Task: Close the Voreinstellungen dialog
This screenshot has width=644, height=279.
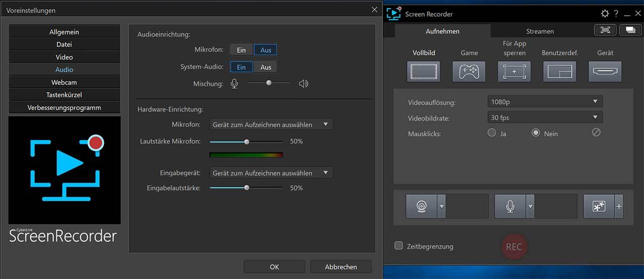Action: click(x=374, y=10)
